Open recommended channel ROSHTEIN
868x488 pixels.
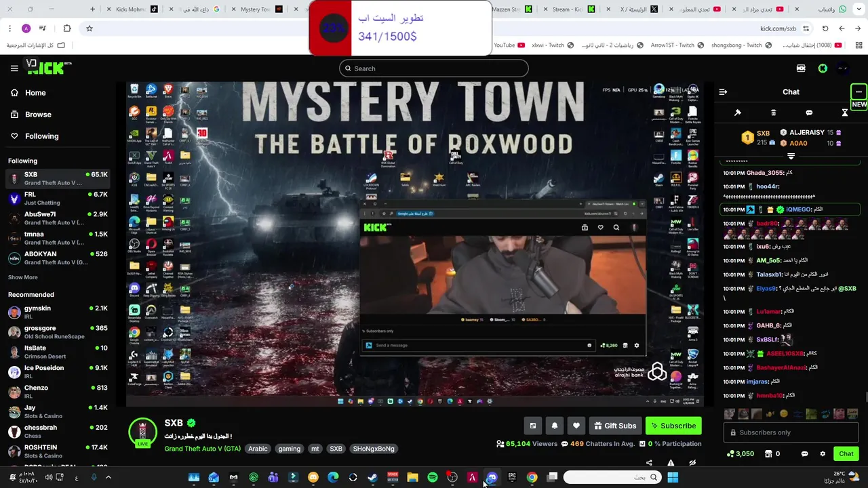pos(58,451)
